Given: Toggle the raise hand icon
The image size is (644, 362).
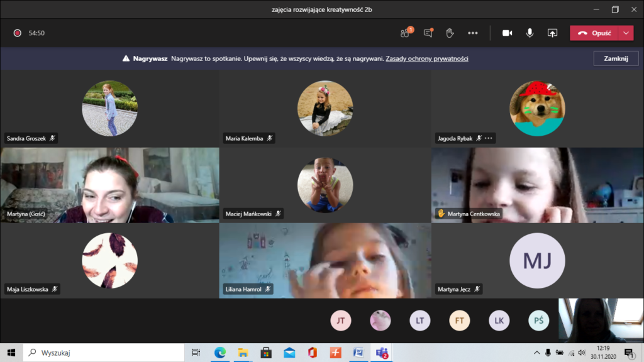Looking at the screenshot, I should coord(450,33).
